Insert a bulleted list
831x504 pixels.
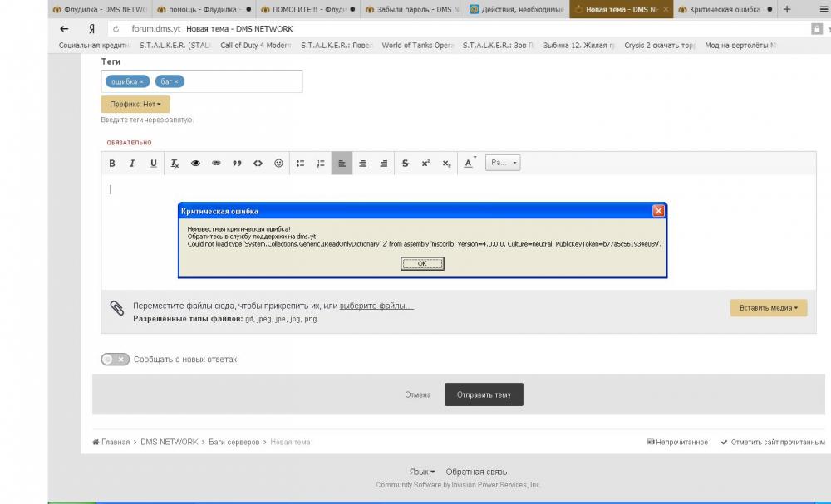point(301,164)
